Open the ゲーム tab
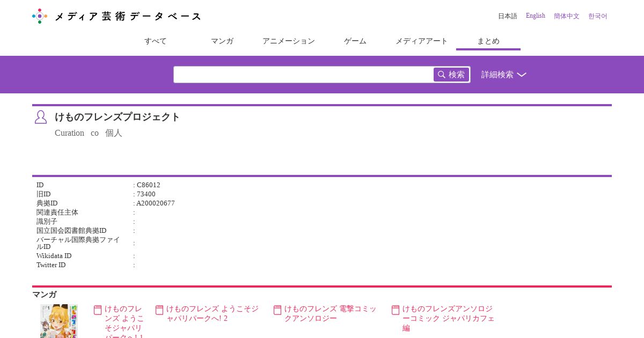The width and height of the screenshot is (644, 338). [x=355, y=41]
